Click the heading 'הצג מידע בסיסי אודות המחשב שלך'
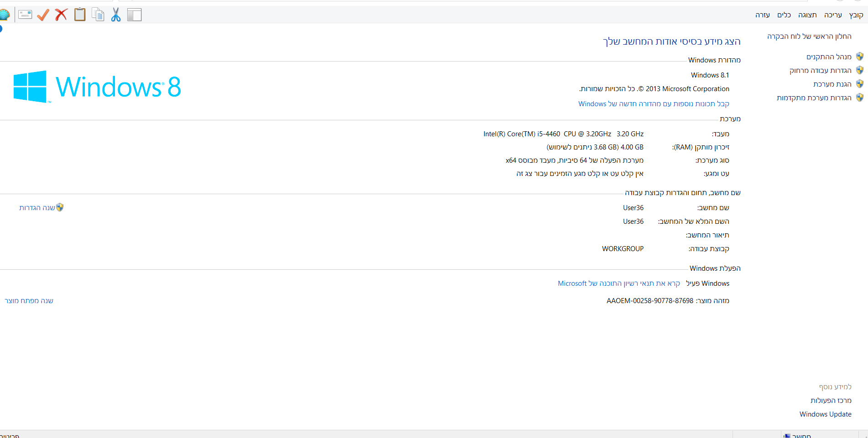Image resolution: width=868 pixels, height=438 pixels. [x=672, y=41]
